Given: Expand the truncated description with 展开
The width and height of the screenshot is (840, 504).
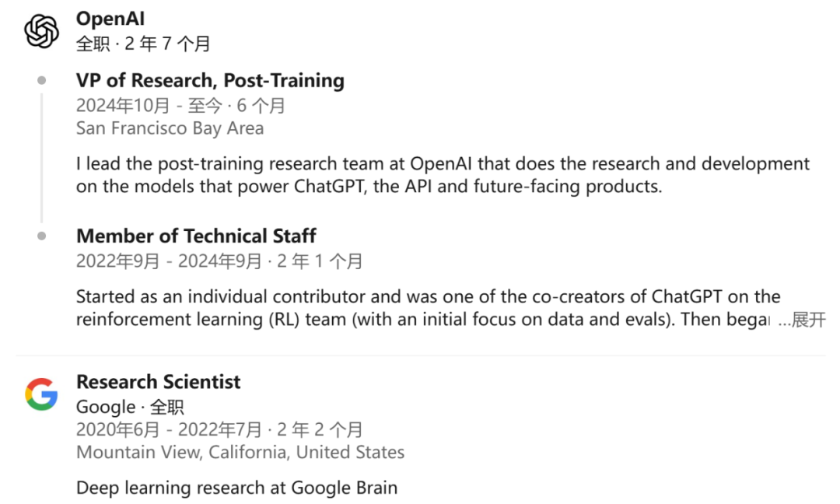Looking at the screenshot, I should pos(808,320).
